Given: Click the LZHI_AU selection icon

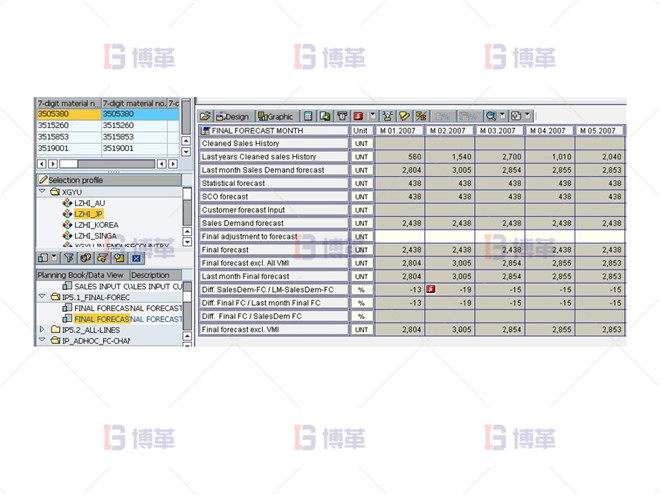Looking at the screenshot, I should pyautogui.click(x=66, y=202).
